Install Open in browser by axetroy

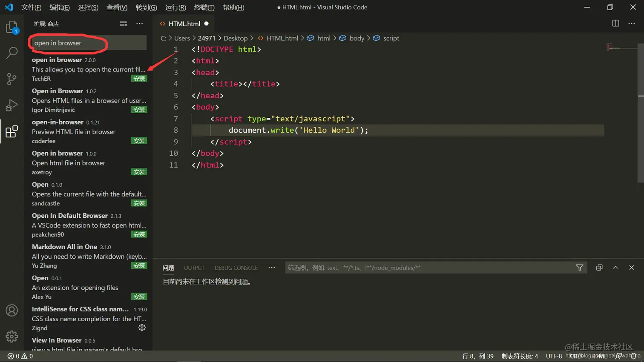(x=139, y=172)
